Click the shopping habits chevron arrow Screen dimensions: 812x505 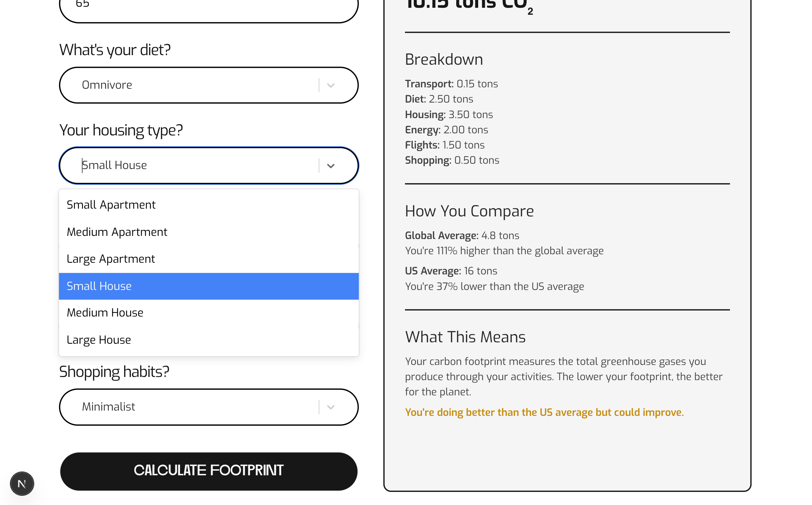pyautogui.click(x=331, y=407)
